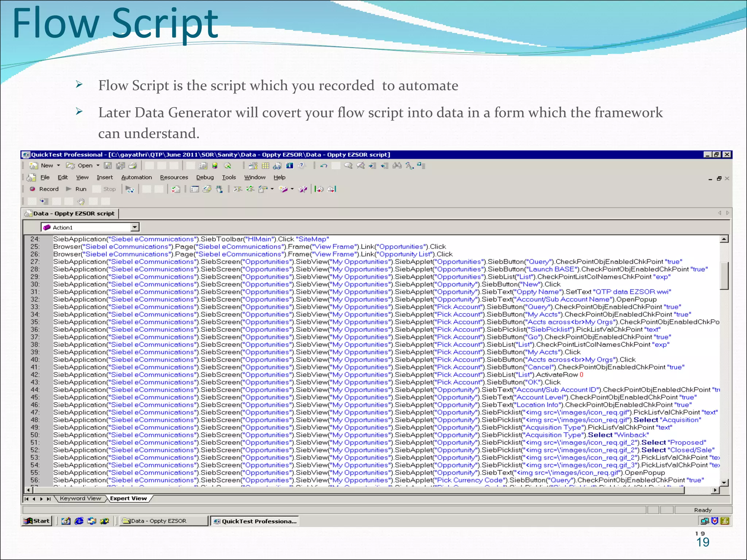Click the Print icon in toolbar
This screenshot has height=560, width=747.
133,166
